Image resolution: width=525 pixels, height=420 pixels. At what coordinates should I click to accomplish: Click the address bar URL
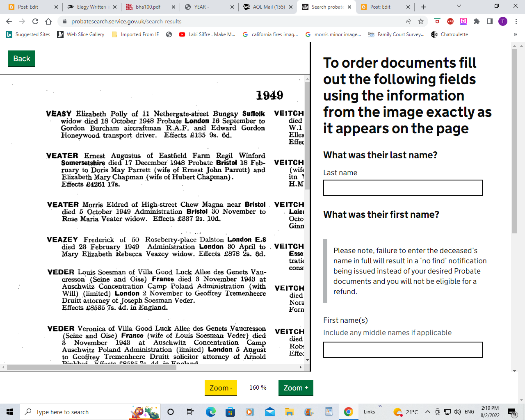(x=126, y=21)
